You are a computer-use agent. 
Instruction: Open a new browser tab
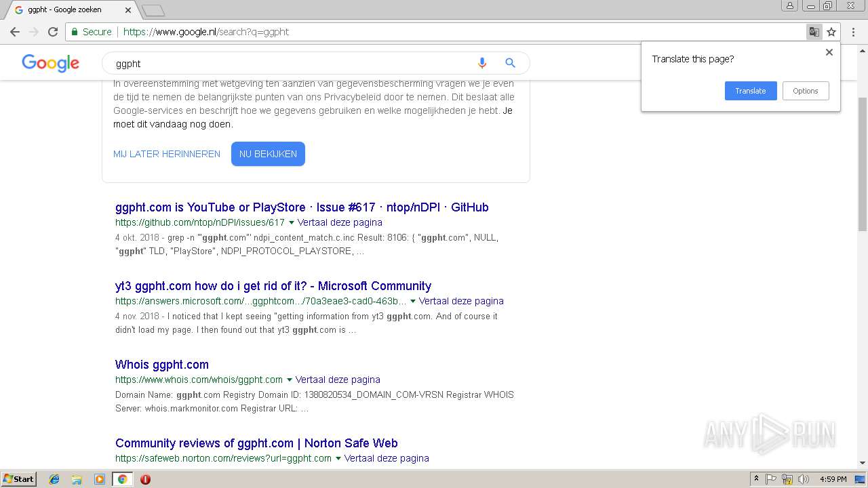[x=153, y=11]
